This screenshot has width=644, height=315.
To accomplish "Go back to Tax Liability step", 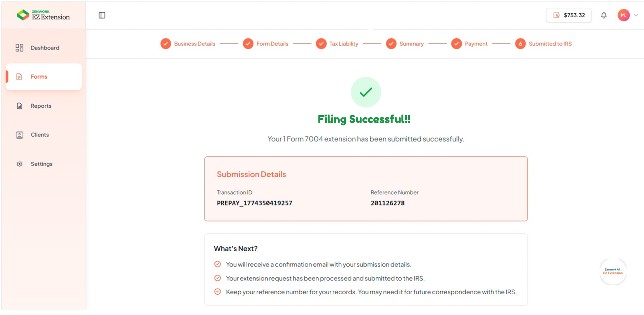I will click(x=343, y=44).
